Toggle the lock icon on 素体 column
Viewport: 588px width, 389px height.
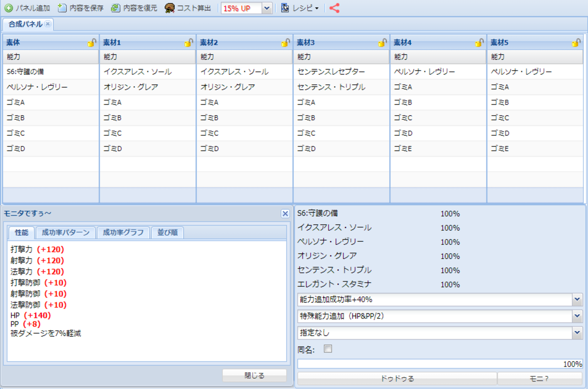pos(92,43)
